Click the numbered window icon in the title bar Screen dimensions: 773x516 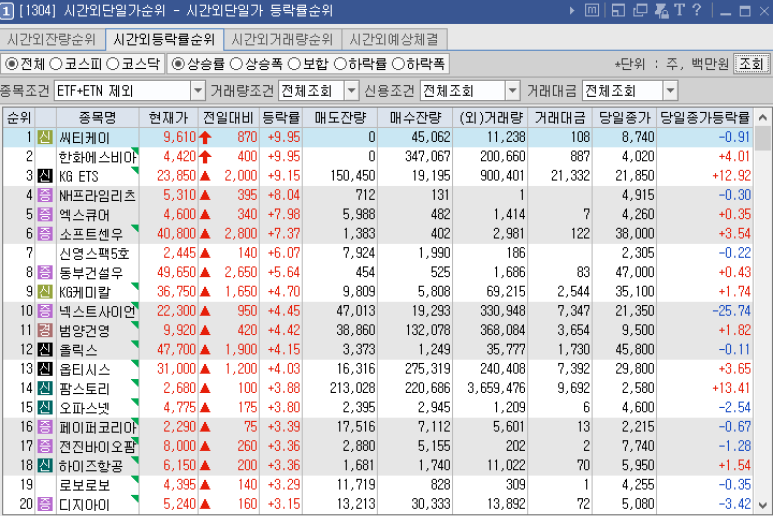click(6, 11)
